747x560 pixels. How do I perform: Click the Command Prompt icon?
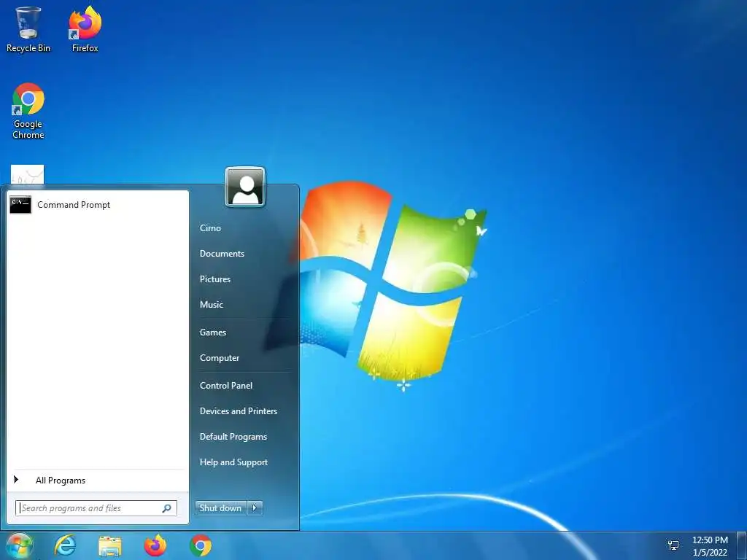click(x=20, y=205)
